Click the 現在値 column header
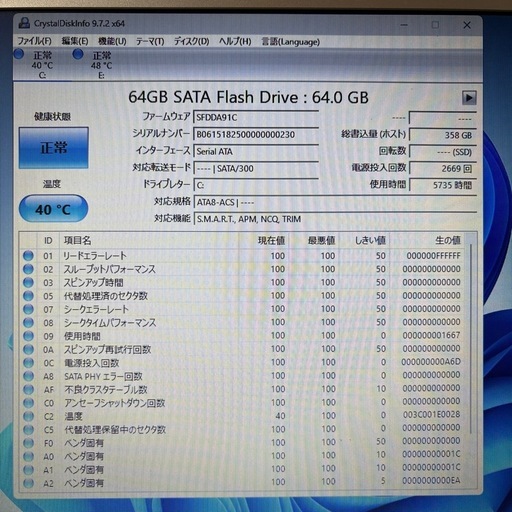 pos(263,241)
